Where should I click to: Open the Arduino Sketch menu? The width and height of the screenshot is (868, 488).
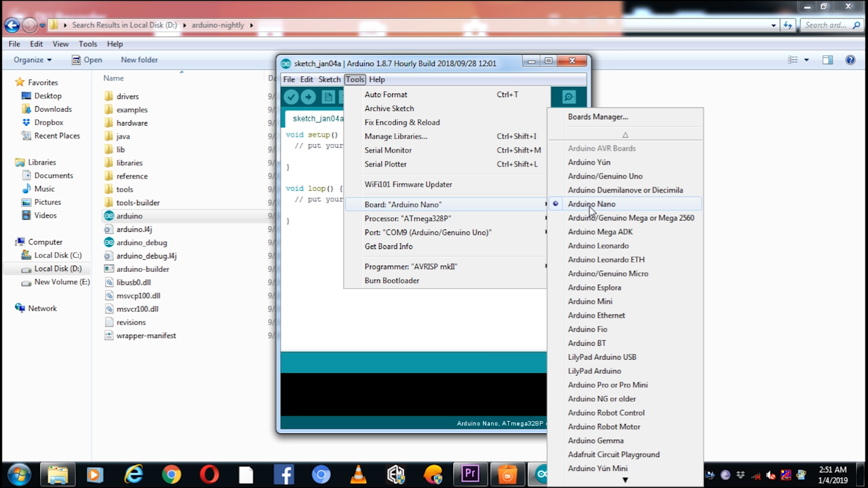329,79
